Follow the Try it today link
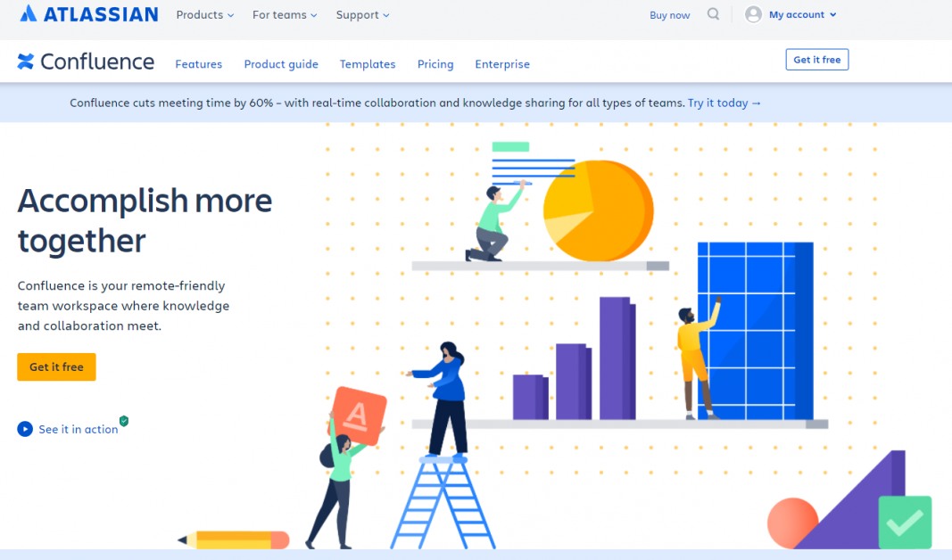This screenshot has width=952, height=560. coord(724,103)
